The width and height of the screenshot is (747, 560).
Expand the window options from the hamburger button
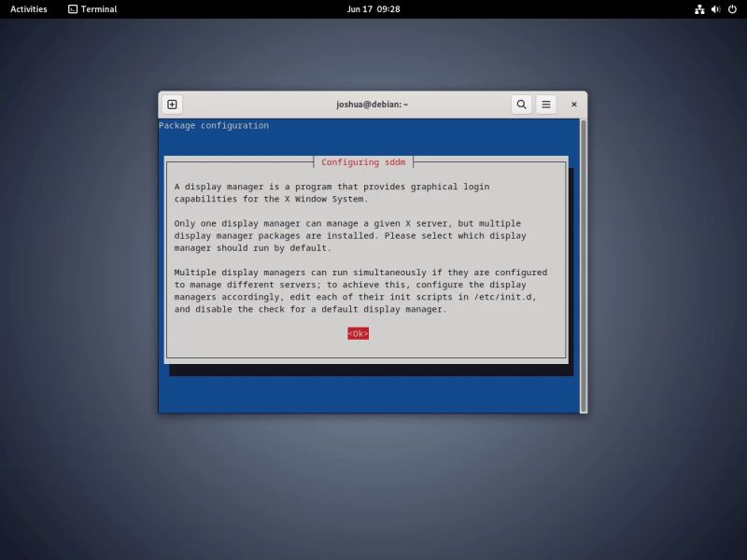pyautogui.click(x=545, y=104)
